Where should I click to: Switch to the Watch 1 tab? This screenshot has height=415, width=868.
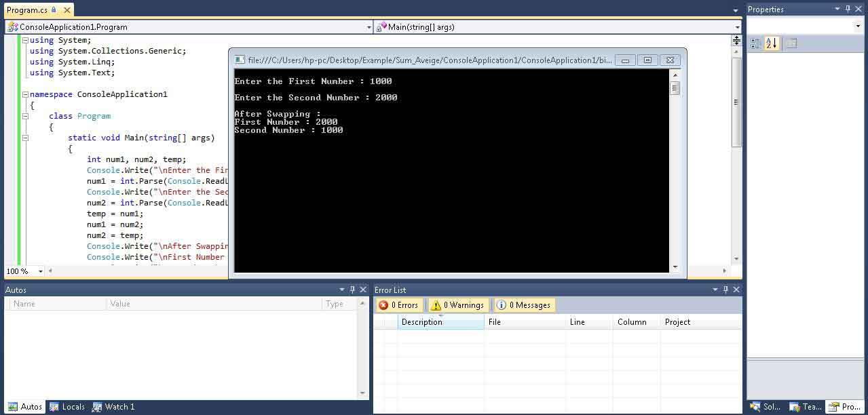pyautogui.click(x=113, y=407)
